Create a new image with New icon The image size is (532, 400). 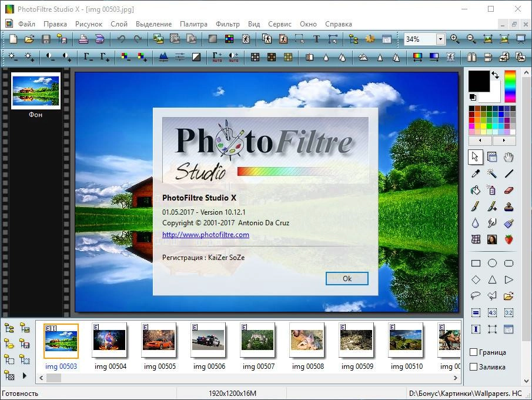[13, 39]
